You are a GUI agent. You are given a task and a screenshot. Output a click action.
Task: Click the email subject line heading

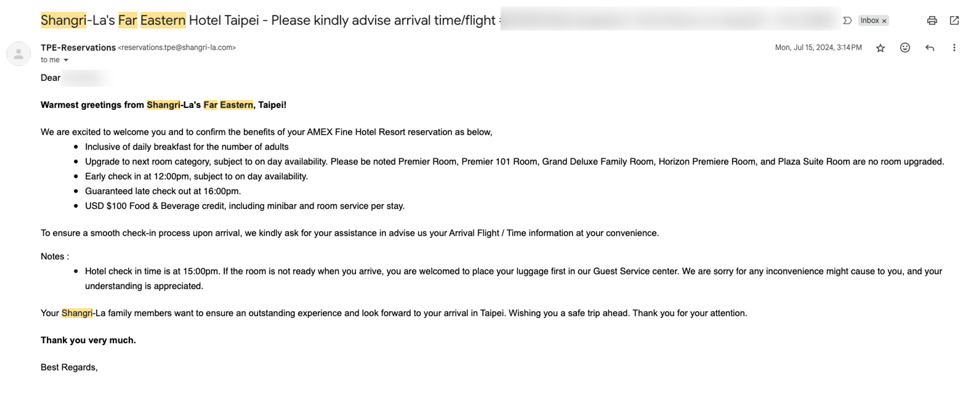pos(268,20)
